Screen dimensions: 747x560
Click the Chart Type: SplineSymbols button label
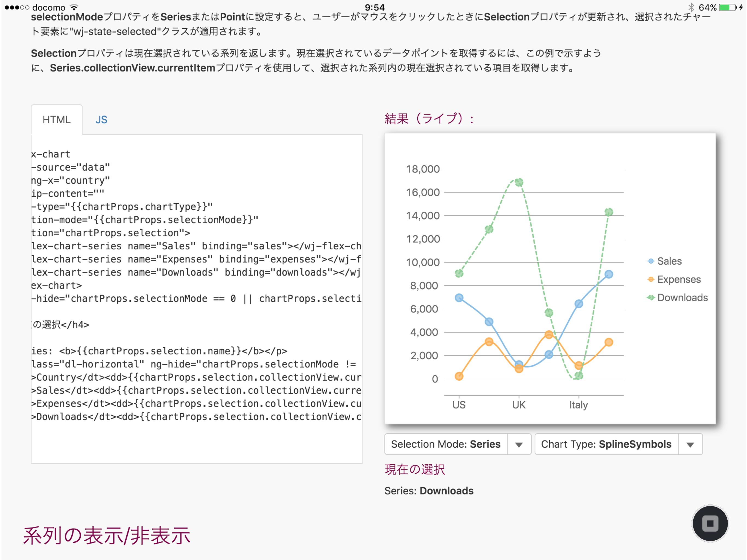tap(606, 444)
